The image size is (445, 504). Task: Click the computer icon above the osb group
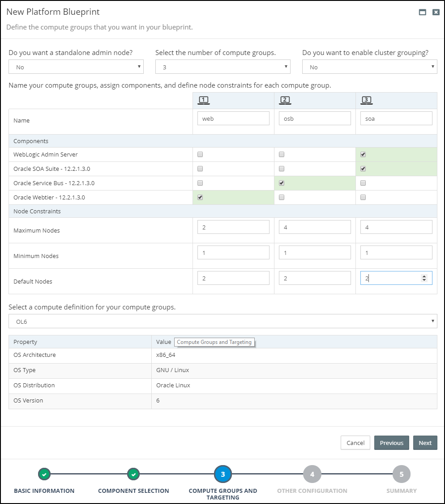[x=285, y=100]
